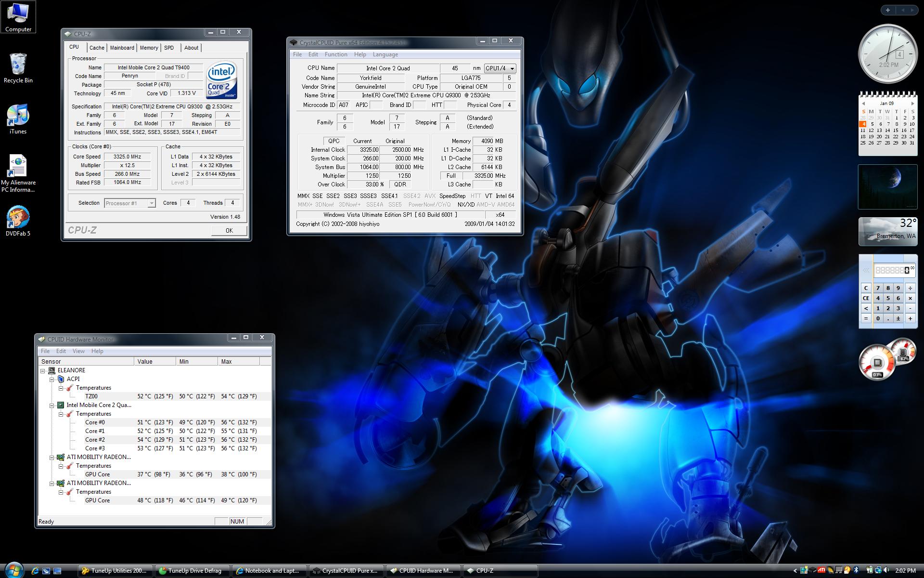Click Switch between windows in Quick Launch
The image size is (924, 578).
46,571
